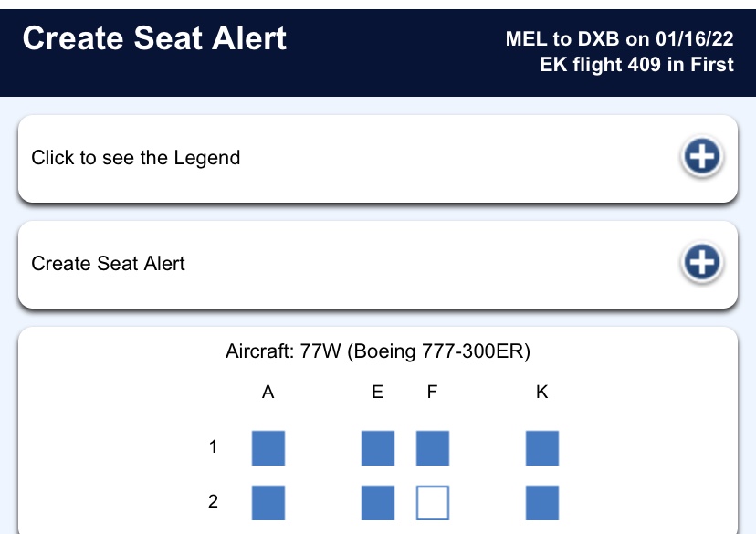Click the Create Seat Alert page title
Viewport: 756px width, 534px height.
pos(154,38)
